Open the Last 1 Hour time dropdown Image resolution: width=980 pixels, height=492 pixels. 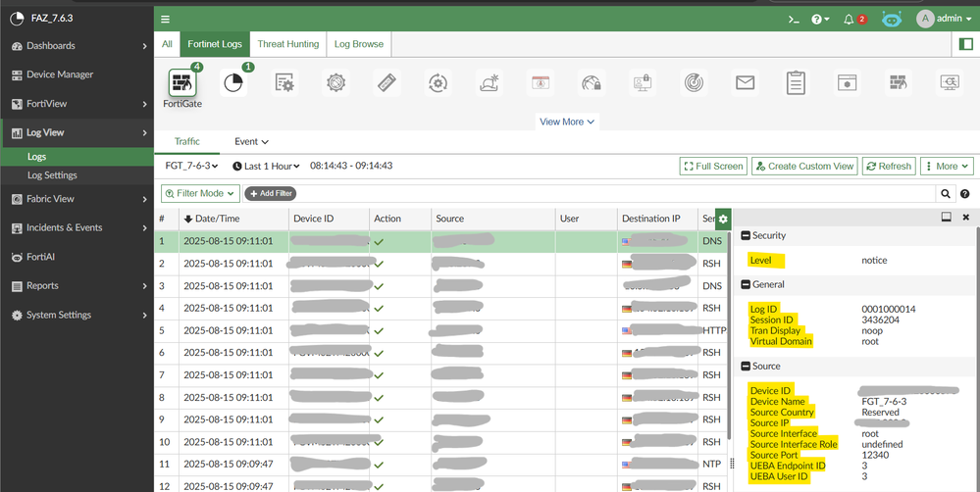[267, 167]
